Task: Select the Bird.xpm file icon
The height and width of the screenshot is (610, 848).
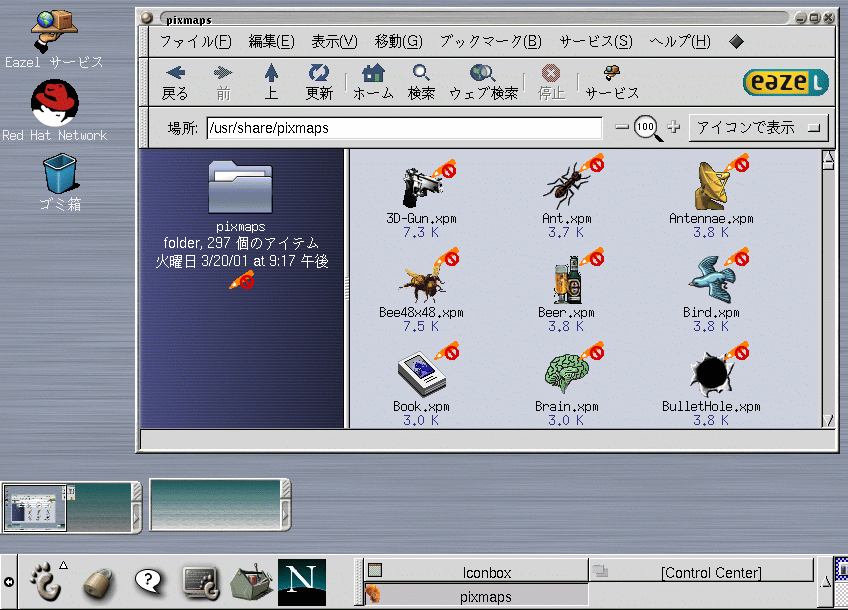Action: pyautogui.click(x=712, y=280)
